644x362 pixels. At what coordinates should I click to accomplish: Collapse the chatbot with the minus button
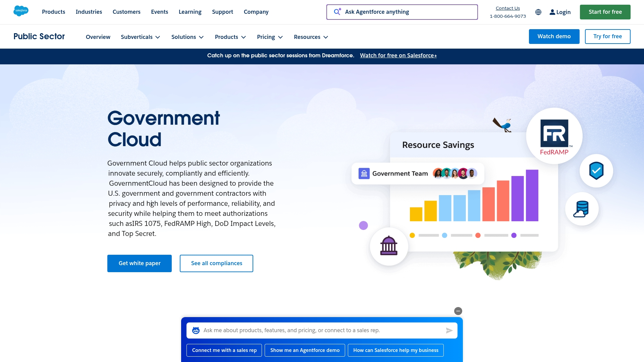tap(458, 311)
